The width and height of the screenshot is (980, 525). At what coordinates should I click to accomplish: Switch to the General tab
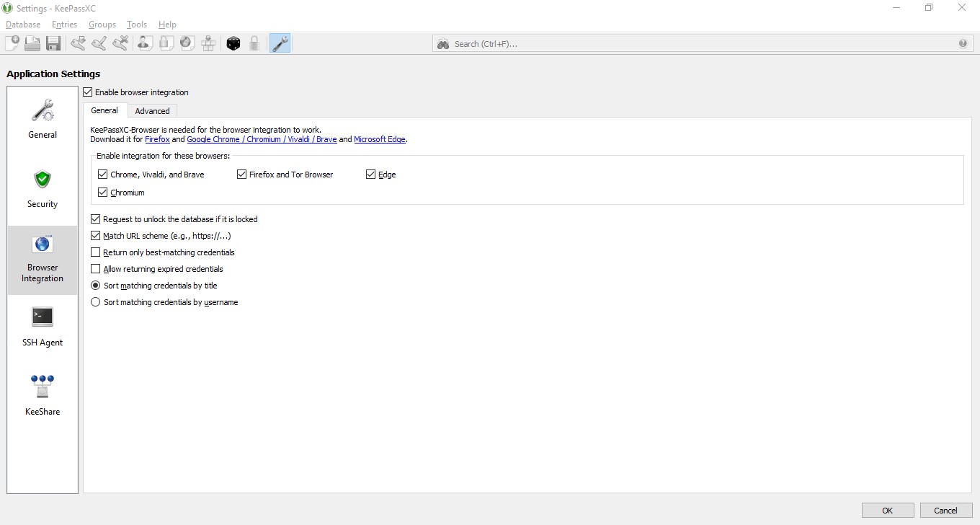[104, 110]
